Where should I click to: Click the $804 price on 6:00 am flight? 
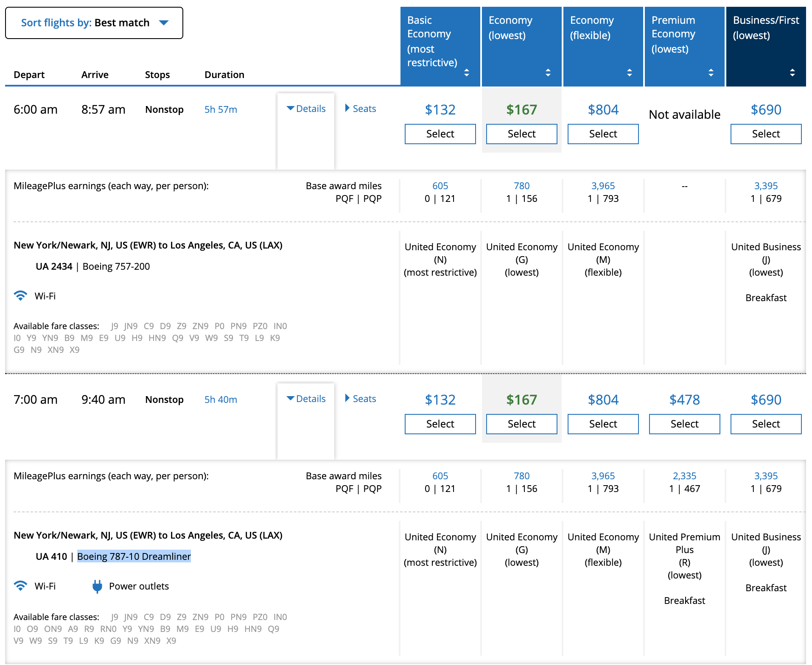(x=603, y=110)
